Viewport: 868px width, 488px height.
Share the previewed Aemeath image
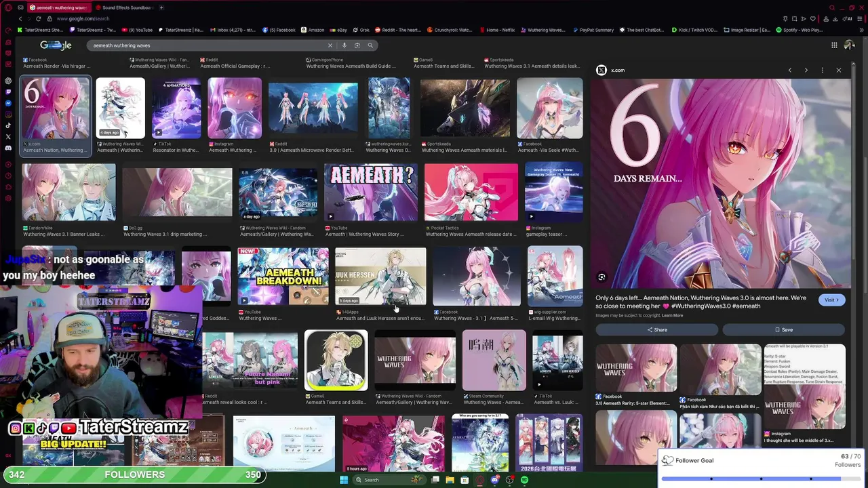point(656,329)
